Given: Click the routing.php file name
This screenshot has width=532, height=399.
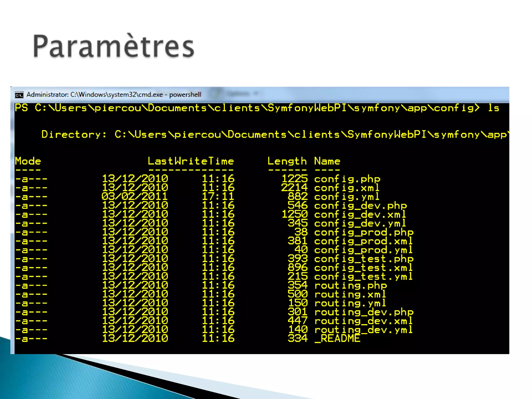Looking at the screenshot, I should pos(350,285).
